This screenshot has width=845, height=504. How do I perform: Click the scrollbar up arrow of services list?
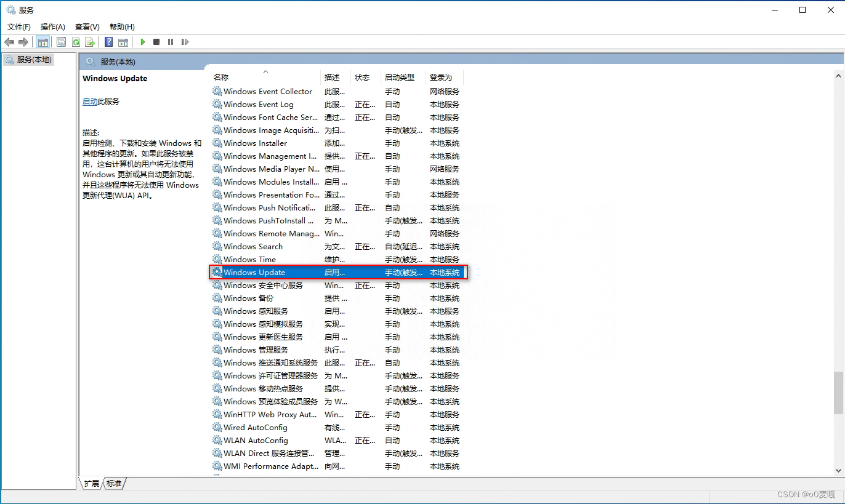[839, 76]
